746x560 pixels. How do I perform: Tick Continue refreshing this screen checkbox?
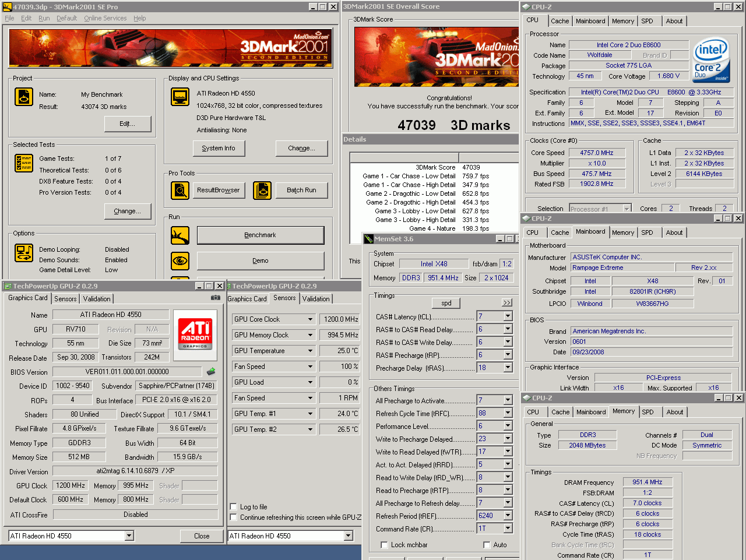click(x=233, y=517)
